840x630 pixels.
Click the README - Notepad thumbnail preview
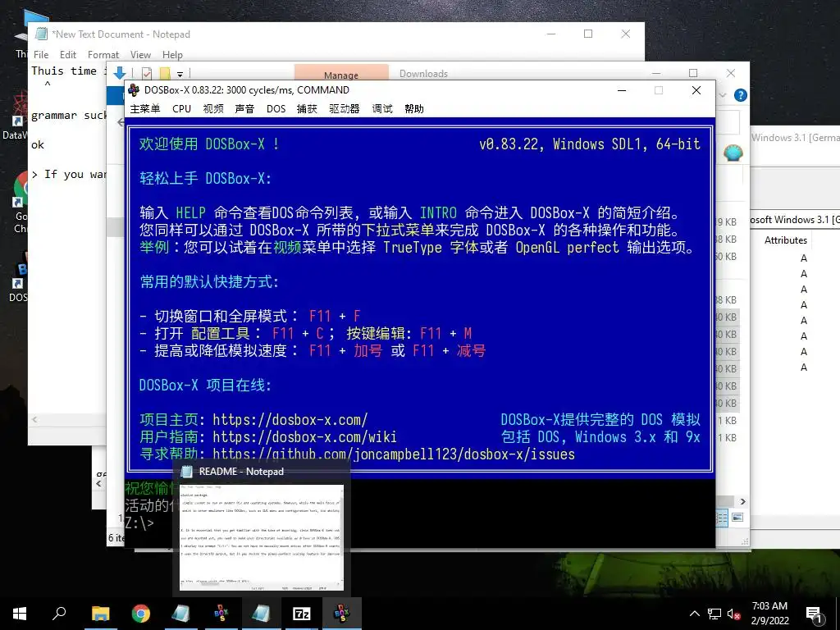click(x=262, y=537)
